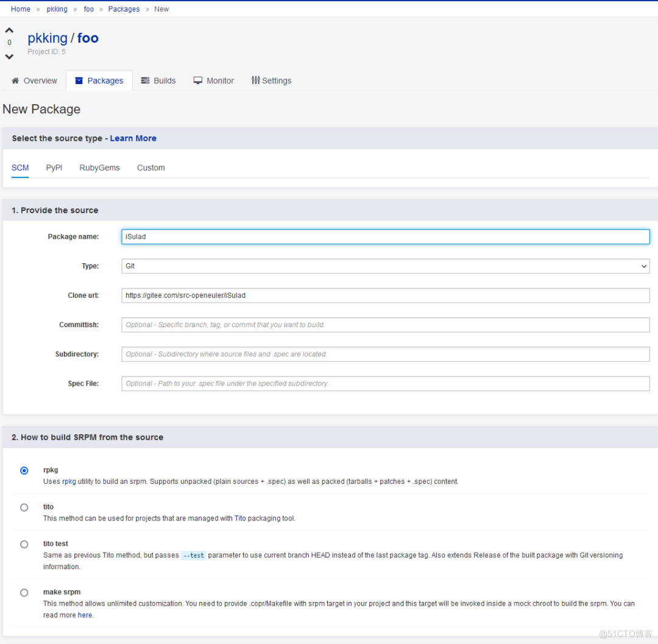Screen dimensions: 658x644
Task: Click the Settings sliders icon
Action: 255,80
